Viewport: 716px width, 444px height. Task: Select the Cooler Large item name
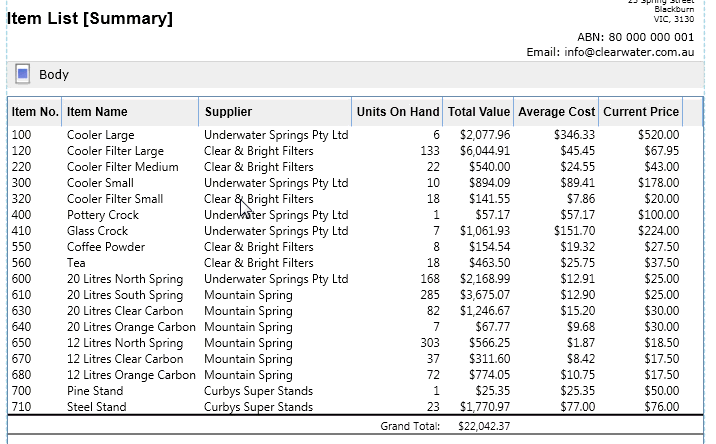coord(100,135)
